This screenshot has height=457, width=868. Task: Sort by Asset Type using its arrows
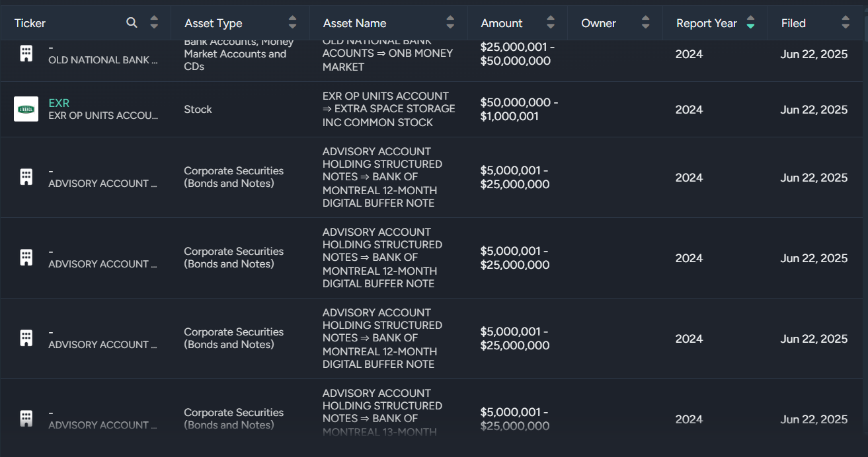[292, 23]
